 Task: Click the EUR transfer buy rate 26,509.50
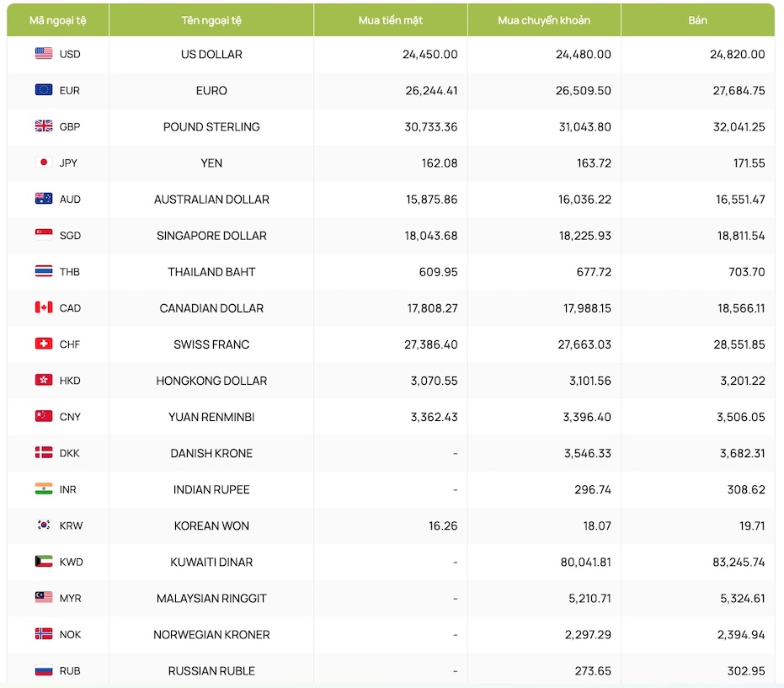point(584,90)
